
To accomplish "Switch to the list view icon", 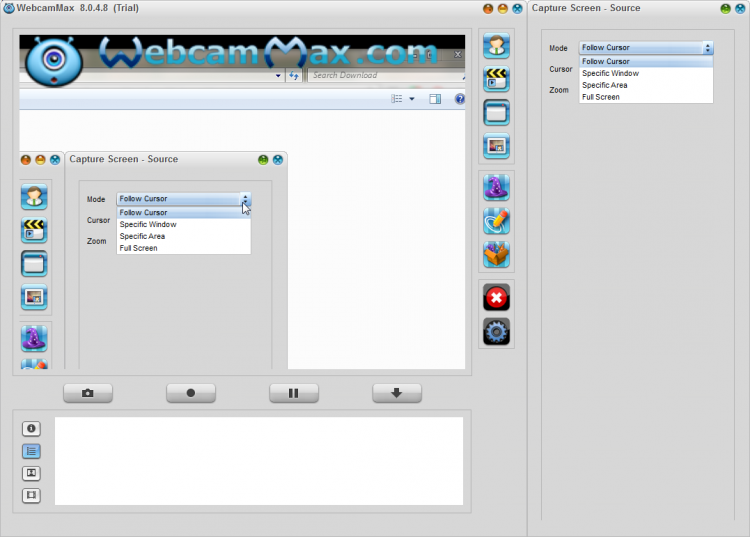I will coord(31,451).
